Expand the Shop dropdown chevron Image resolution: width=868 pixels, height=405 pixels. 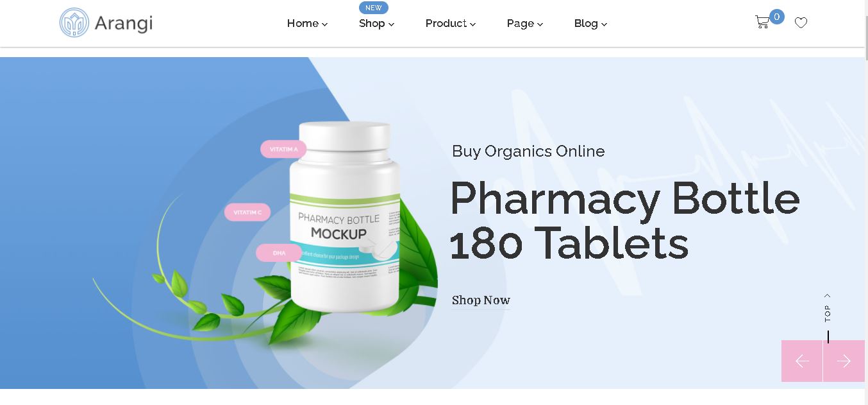pyautogui.click(x=391, y=24)
